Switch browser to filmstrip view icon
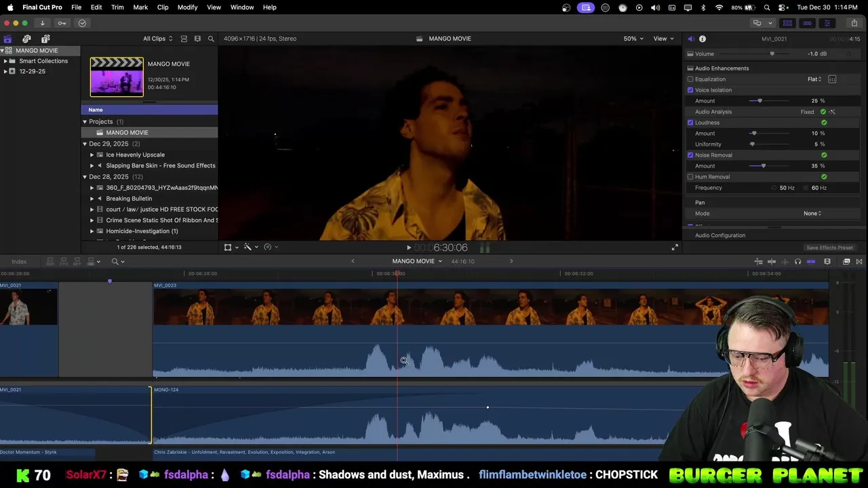This screenshot has height=488, width=868. tap(197, 39)
